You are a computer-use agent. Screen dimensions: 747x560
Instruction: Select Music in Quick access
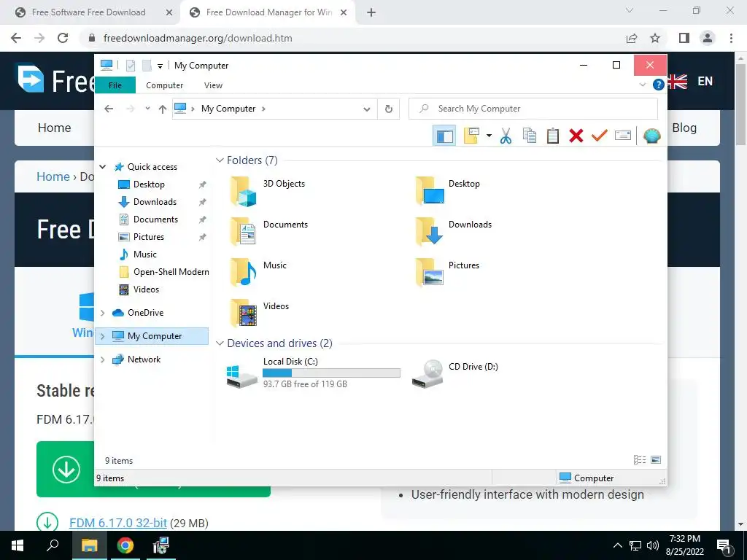[x=145, y=254]
